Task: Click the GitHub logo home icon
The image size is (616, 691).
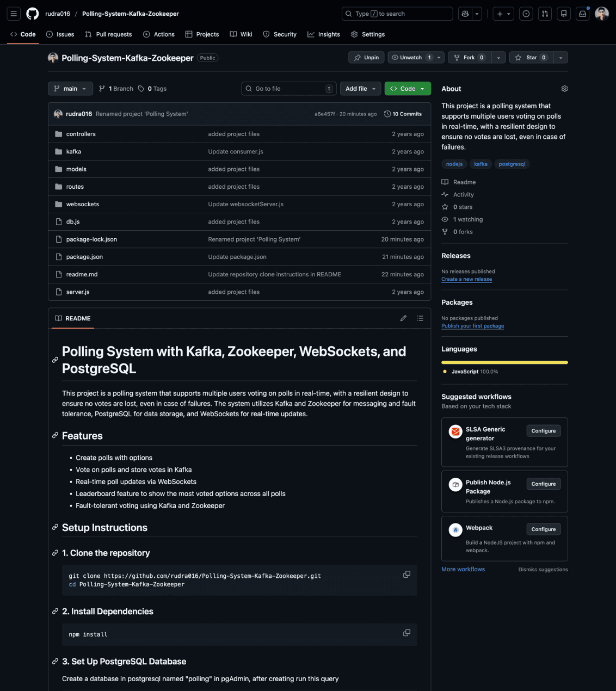Action: (x=33, y=14)
